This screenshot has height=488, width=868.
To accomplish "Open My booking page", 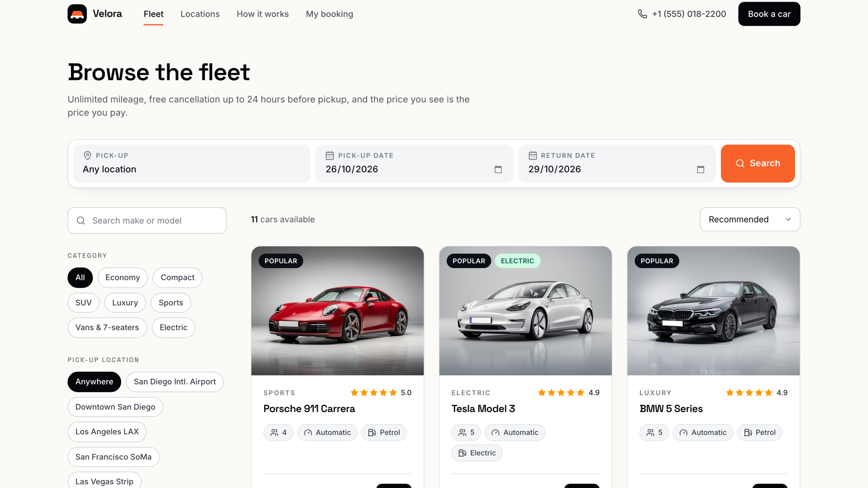I will [x=330, y=14].
